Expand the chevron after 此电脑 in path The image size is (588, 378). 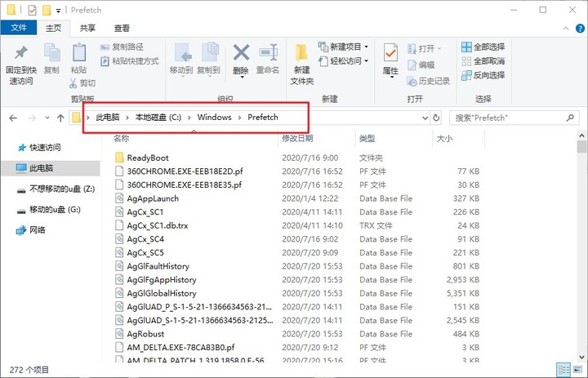pos(127,118)
